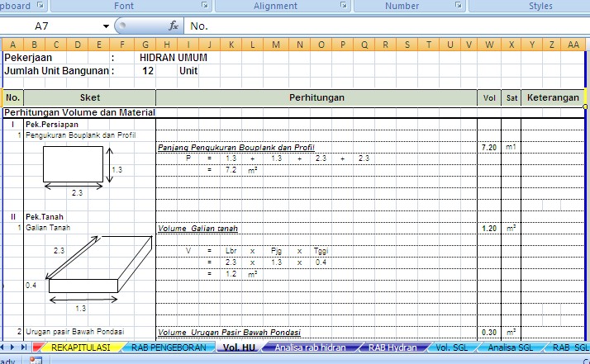The image size is (590, 364).
Task: Select the 'Galian Tanah' item cell
Action: coord(48,228)
